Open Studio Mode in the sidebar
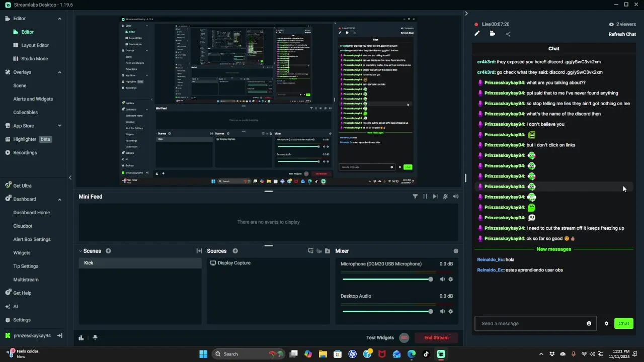Screen dimensions: 644x362 (x=34, y=59)
